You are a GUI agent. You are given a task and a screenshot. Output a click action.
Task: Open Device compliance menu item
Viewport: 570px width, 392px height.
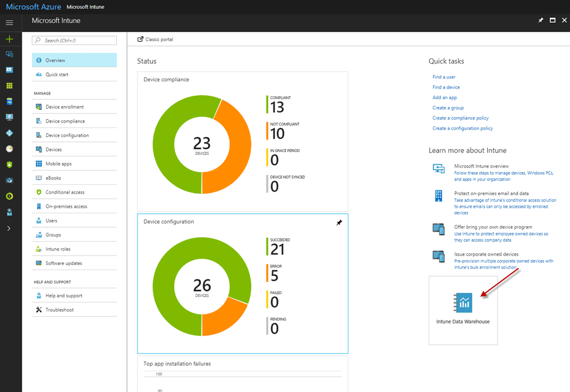(74, 121)
